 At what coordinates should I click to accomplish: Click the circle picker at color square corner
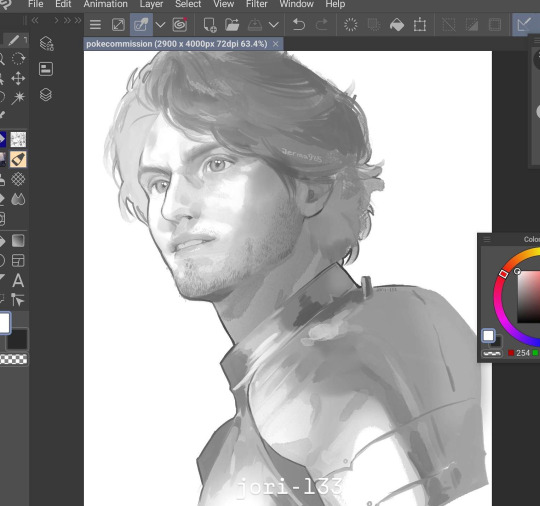click(517, 271)
